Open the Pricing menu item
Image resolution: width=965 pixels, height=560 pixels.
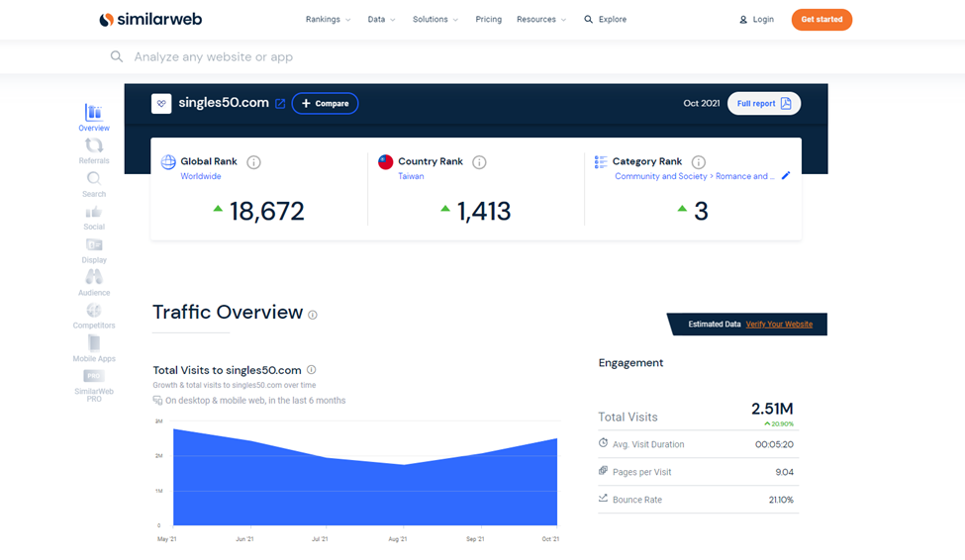pos(488,20)
